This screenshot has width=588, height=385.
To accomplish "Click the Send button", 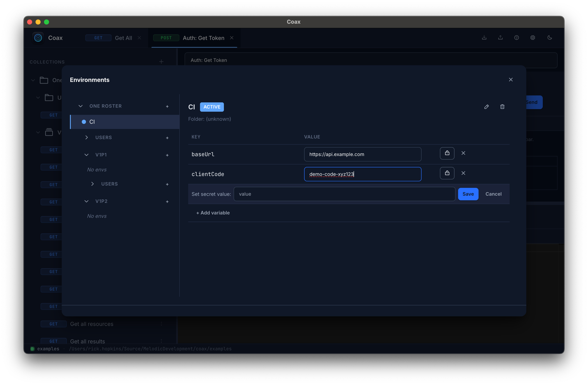I will pyautogui.click(x=534, y=102).
